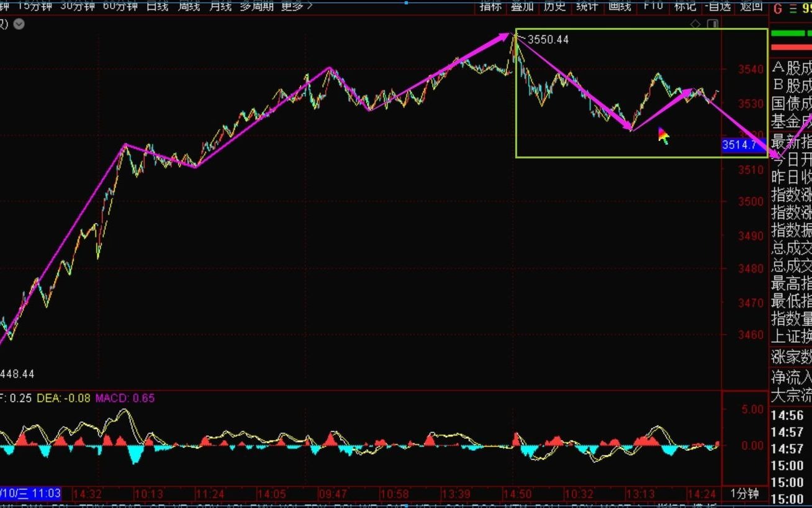Open the chart options dropdown circle arrow
812x508 pixels.
[x=19, y=24]
